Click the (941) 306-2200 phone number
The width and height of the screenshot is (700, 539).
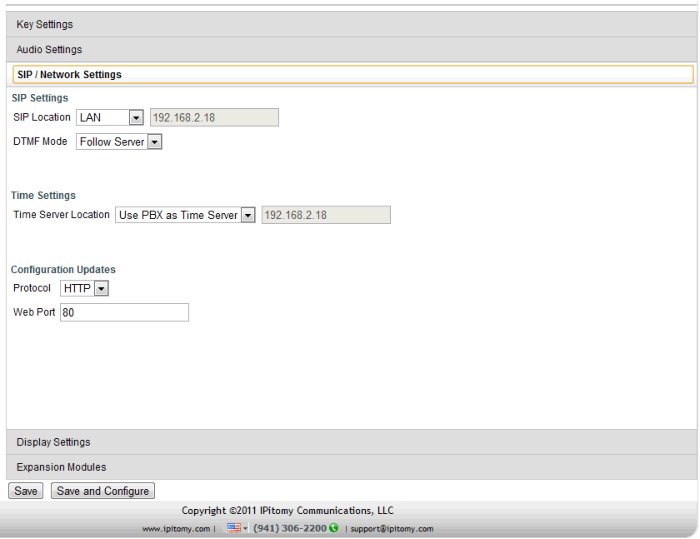coord(290,528)
